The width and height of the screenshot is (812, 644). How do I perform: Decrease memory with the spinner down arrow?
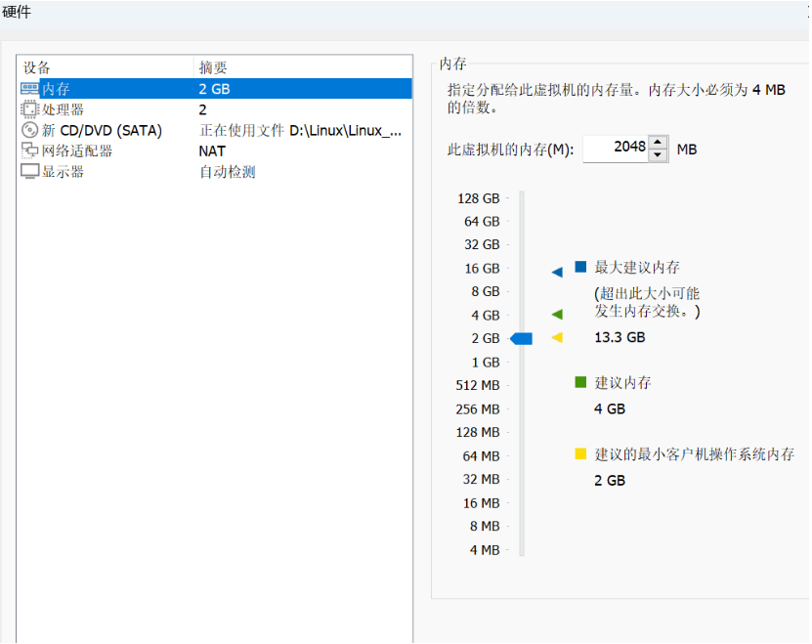pyautogui.click(x=658, y=155)
